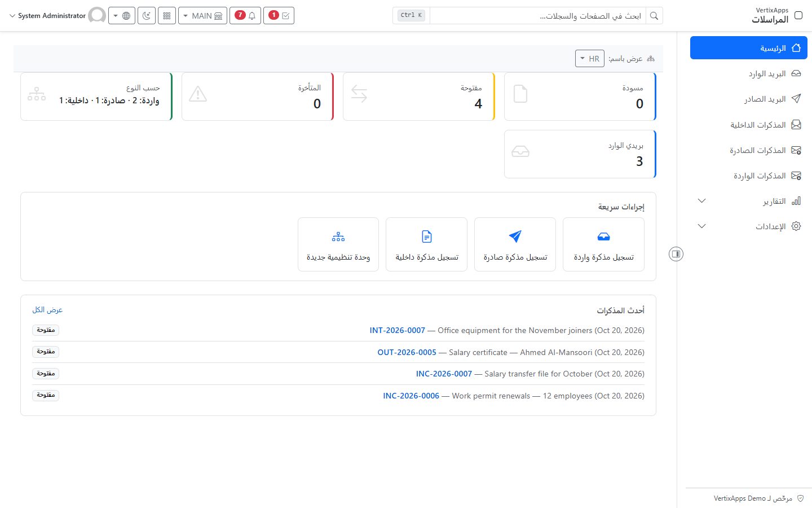Open memo link INC-2026-0006
The image size is (812, 508).
click(411, 396)
